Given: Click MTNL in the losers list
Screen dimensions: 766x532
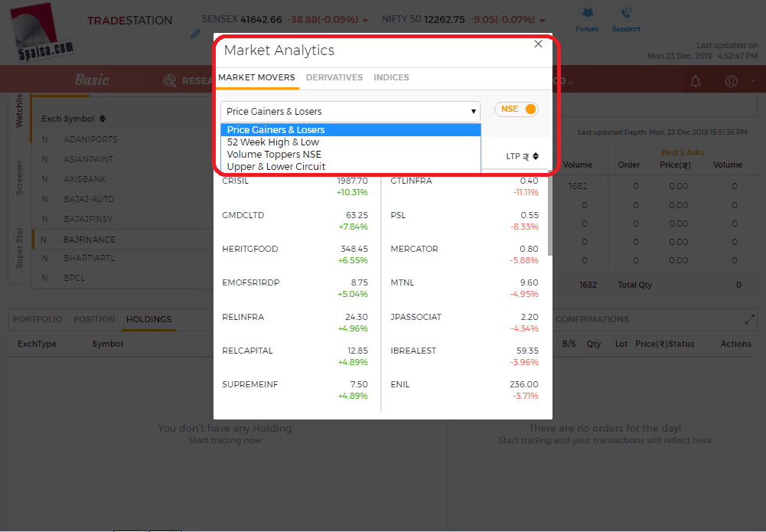Looking at the screenshot, I should (402, 283).
